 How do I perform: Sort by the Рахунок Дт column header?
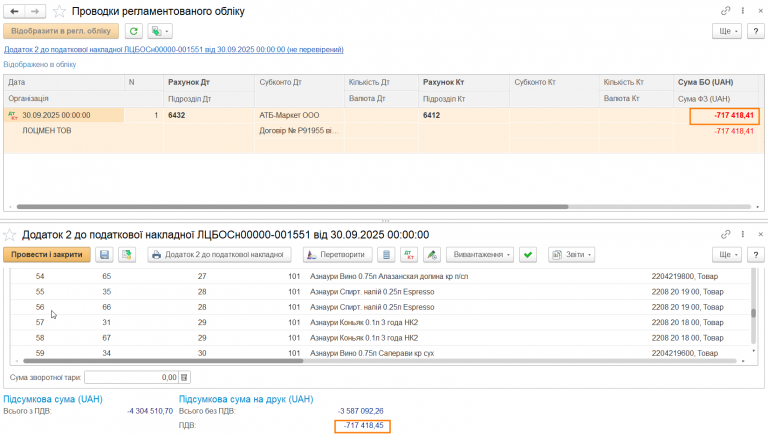(209, 82)
